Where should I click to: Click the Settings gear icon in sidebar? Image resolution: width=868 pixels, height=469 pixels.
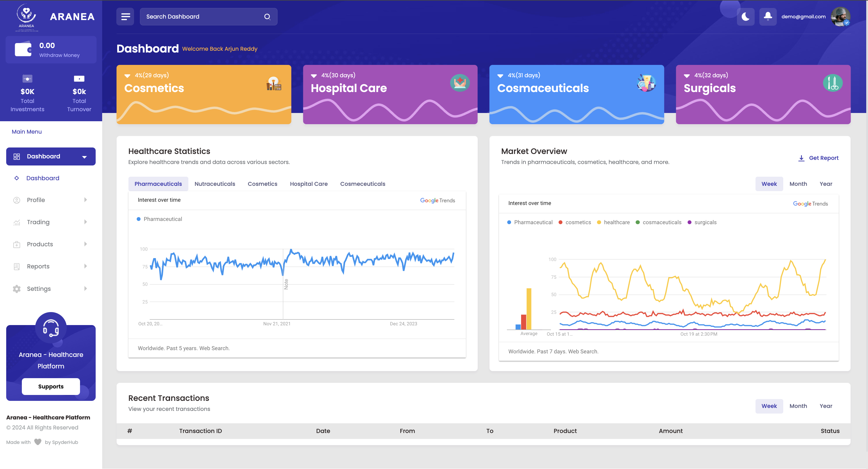[x=17, y=288]
